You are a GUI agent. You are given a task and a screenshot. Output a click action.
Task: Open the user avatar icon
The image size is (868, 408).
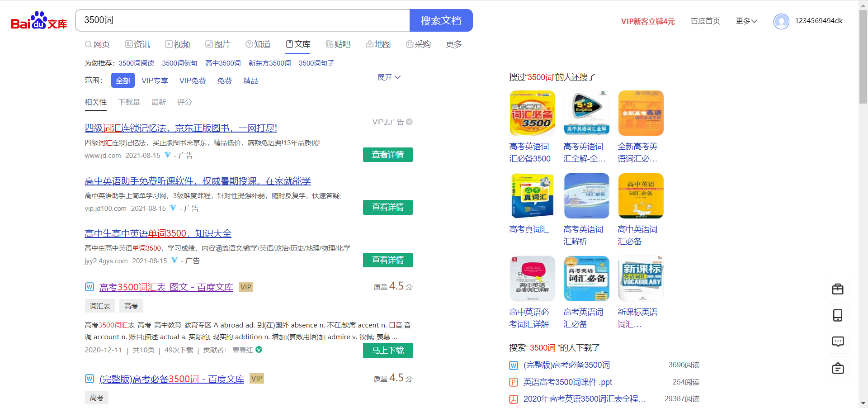pos(781,21)
